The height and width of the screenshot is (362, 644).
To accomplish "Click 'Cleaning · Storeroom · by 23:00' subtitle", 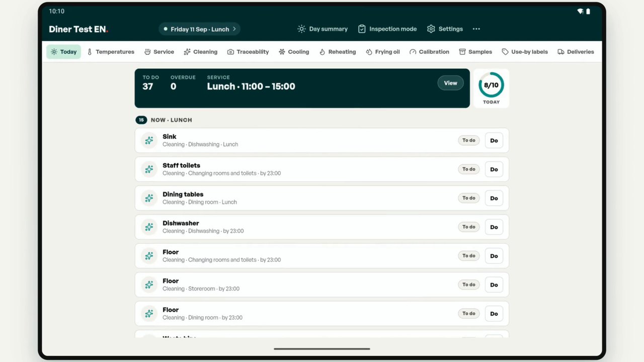I will coord(201,289).
